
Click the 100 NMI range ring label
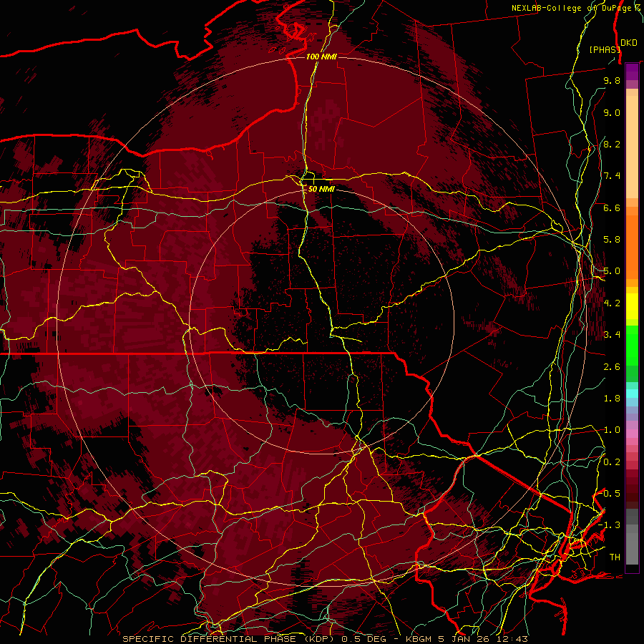(321, 57)
